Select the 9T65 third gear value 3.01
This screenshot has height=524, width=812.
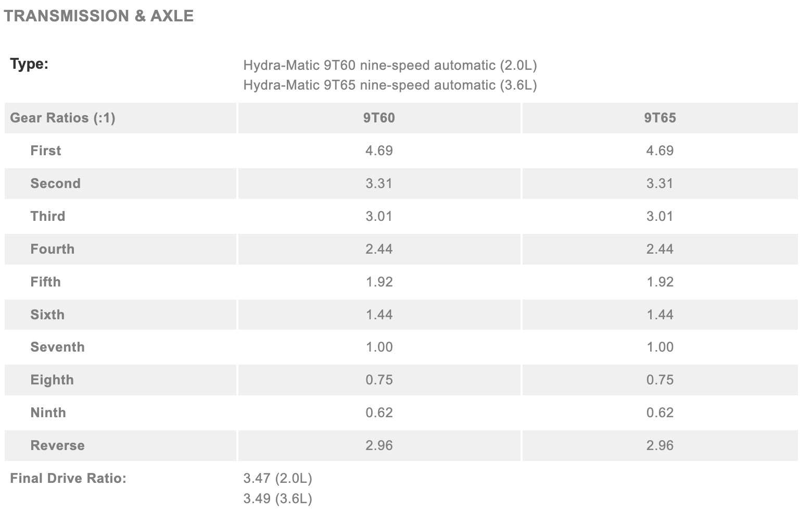pyautogui.click(x=659, y=216)
